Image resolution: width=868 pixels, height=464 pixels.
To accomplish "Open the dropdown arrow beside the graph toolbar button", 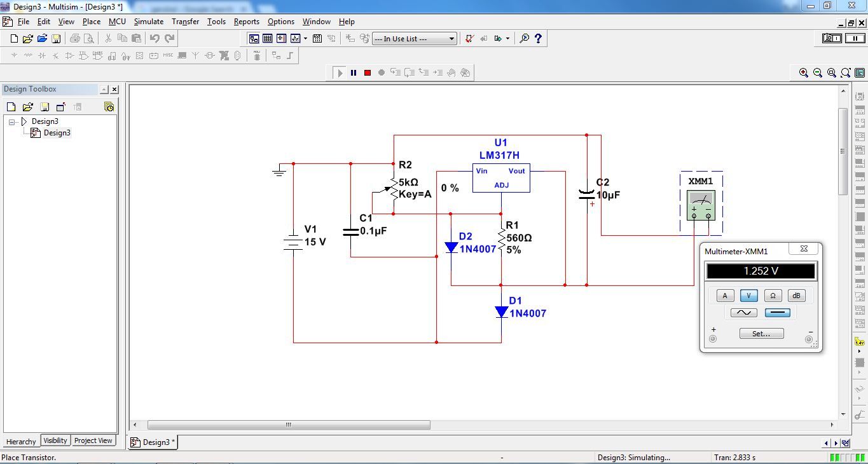I will coord(305,38).
